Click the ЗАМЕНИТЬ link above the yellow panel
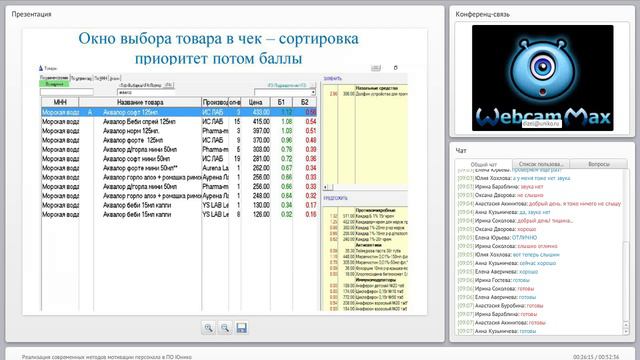The image size is (640, 360). (x=333, y=78)
